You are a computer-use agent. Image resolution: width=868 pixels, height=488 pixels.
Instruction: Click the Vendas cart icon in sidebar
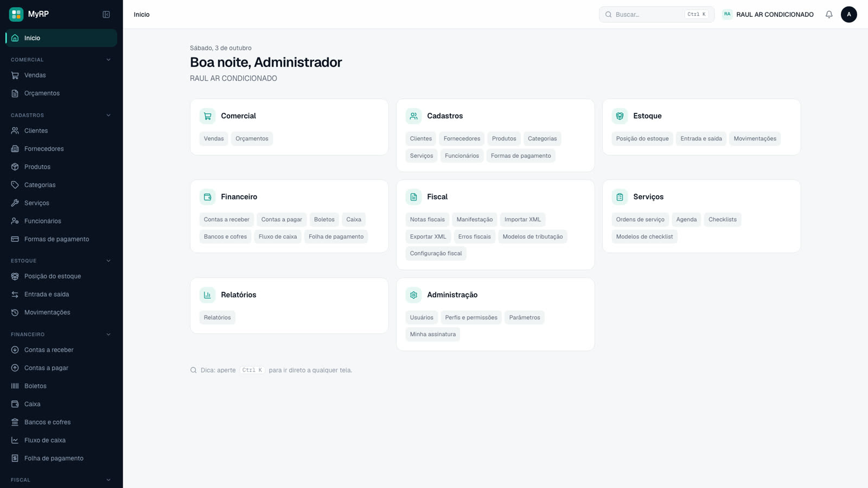tap(15, 75)
